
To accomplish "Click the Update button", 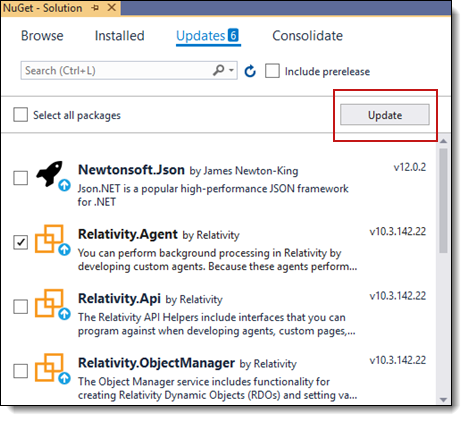I will tap(385, 115).
